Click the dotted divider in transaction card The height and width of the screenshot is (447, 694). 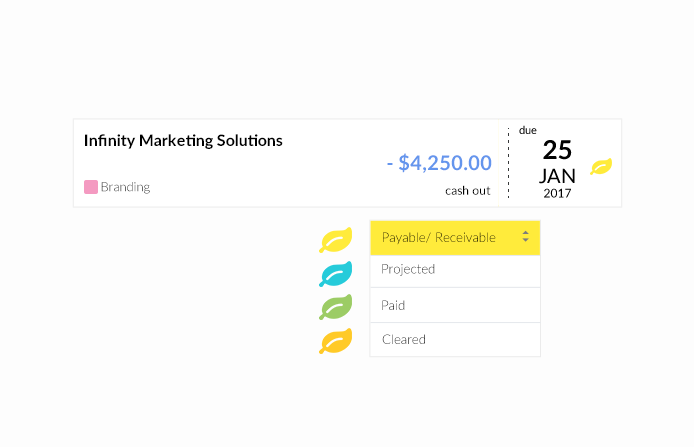point(509,163)
